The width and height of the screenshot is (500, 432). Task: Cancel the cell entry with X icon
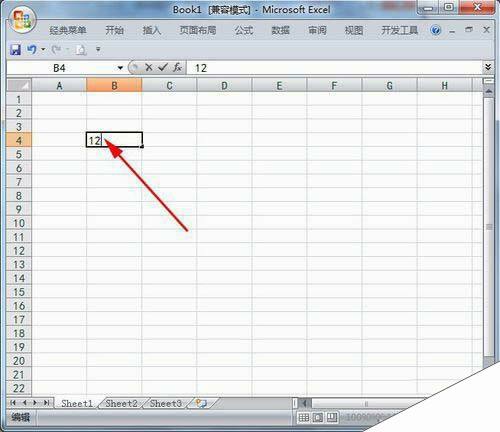point(149,68)
